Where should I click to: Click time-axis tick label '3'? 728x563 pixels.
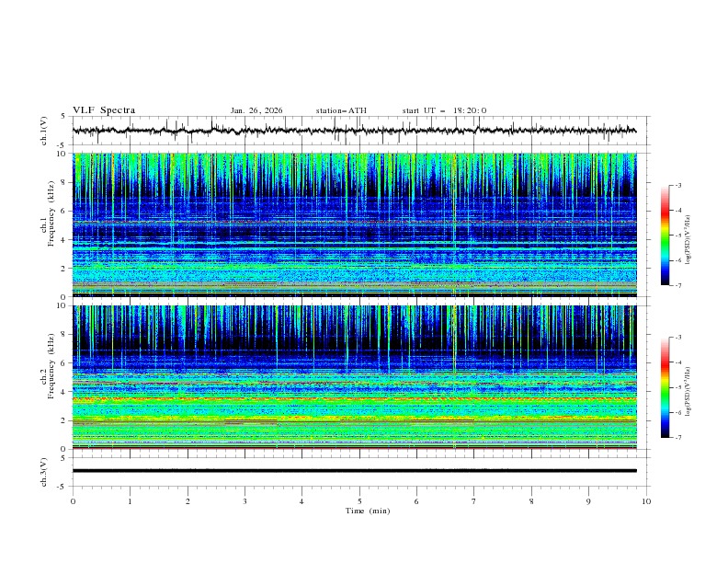coord(245,501)
